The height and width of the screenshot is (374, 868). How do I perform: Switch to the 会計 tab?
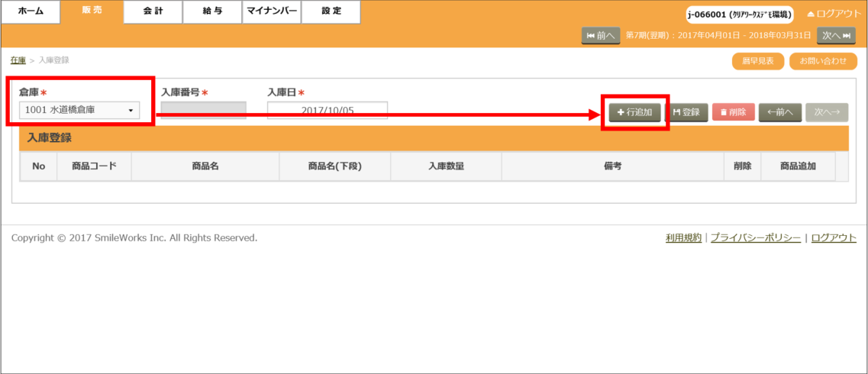click(x=153, y=11)
